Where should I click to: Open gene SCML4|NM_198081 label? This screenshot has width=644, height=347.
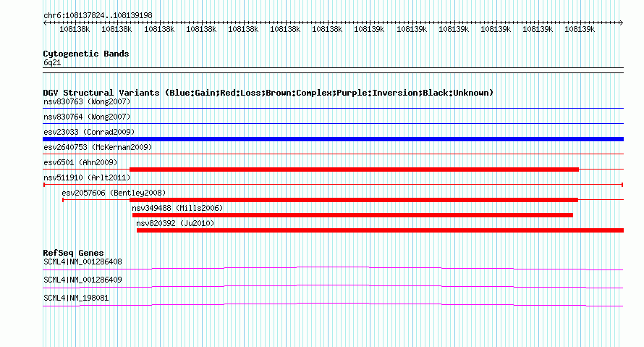coord(76,298)
